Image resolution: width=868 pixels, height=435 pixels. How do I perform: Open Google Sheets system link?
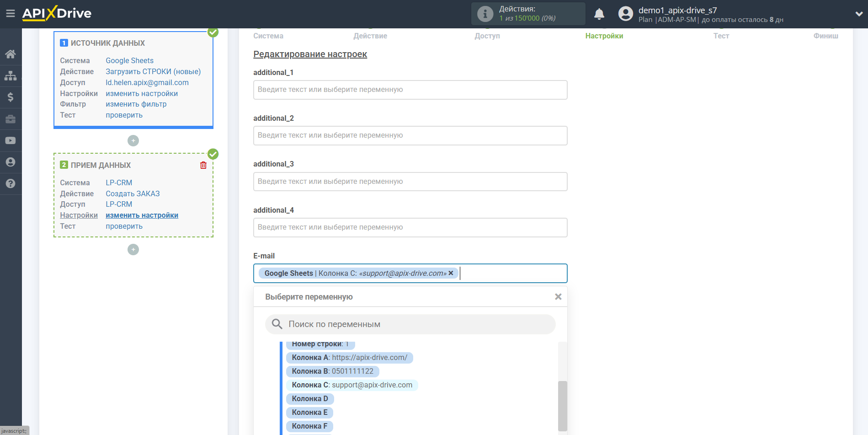(129, 60)
